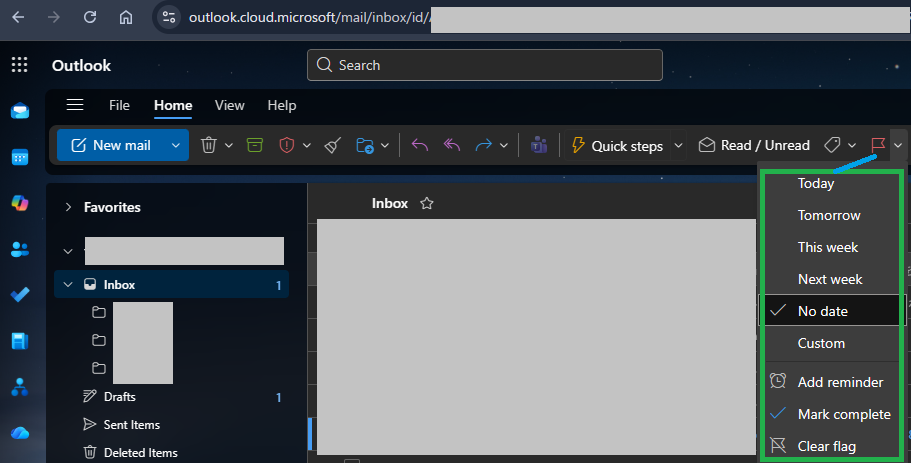Open the browser home page icon
911x463 pixels.
point(125,17)
